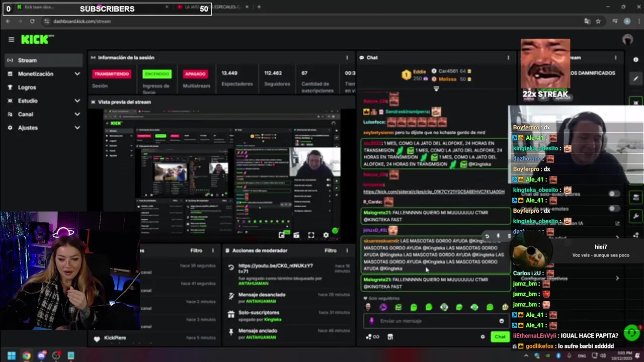
Task: Pick the first face emote in emote row
Action: 368,307
